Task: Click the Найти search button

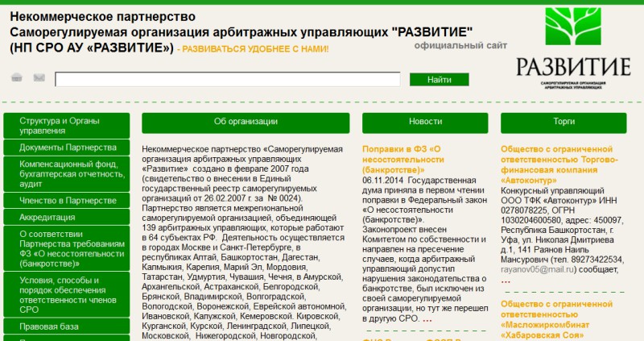Action: tap(439, 79)
